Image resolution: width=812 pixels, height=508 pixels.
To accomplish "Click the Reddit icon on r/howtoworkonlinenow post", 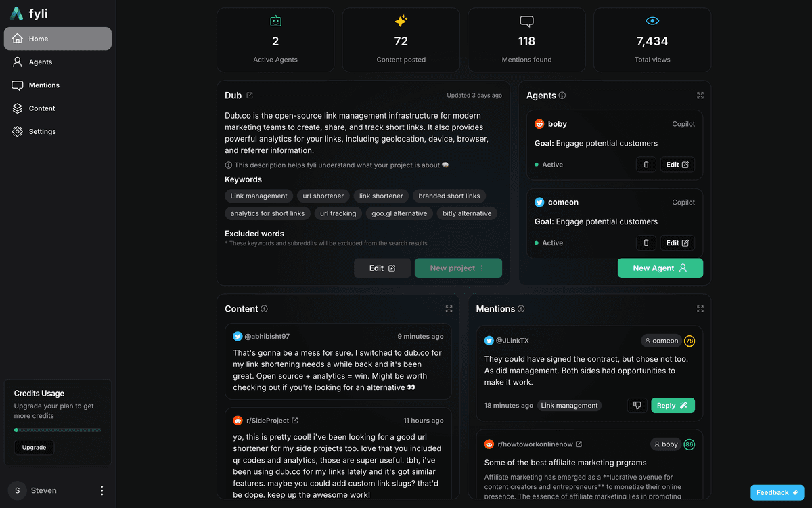I will pos(489,444).
